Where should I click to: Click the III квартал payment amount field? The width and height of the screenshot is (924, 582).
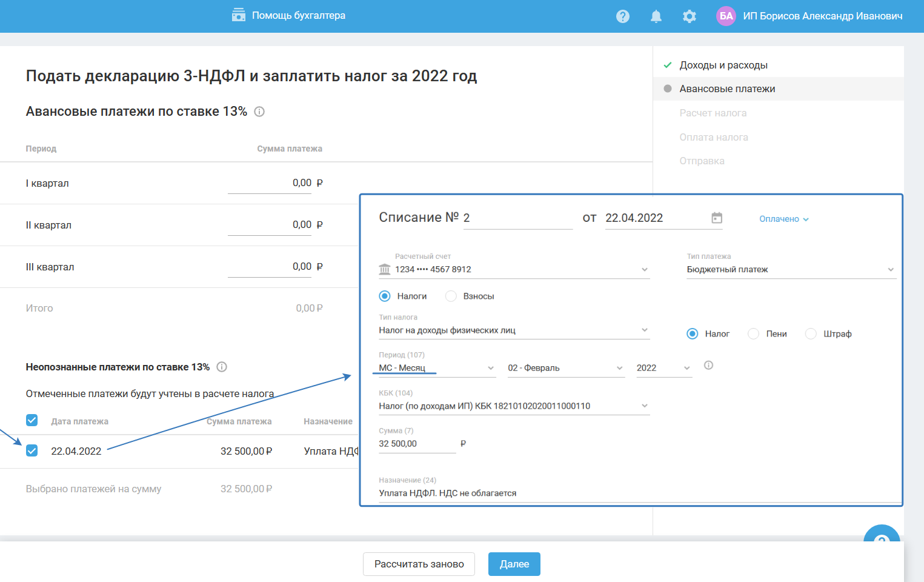(x=270, y=267)
